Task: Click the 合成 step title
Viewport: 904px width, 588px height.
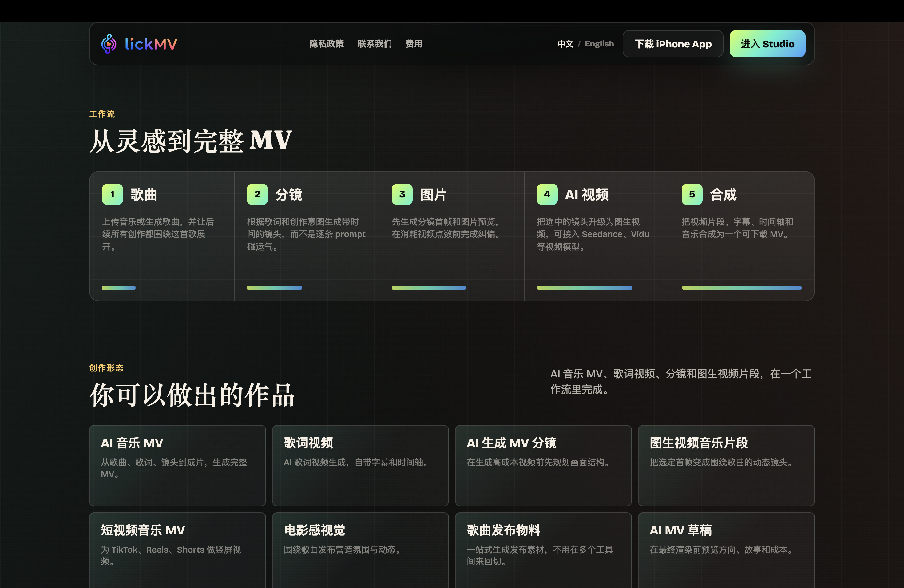Action: point(723,194)
